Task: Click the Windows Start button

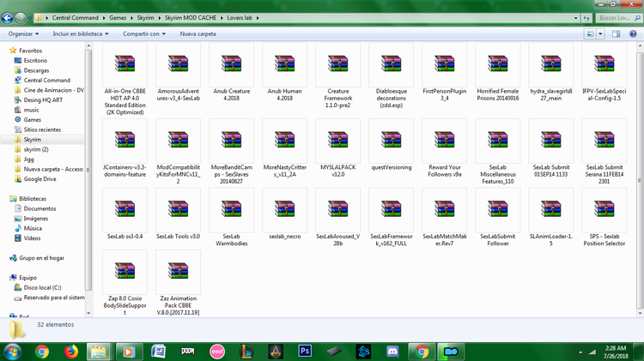Action: (x=12, y=352)
